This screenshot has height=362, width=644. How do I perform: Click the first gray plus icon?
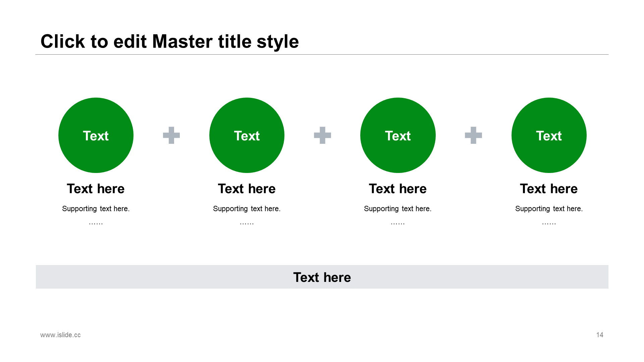click(x=171, y=135)
